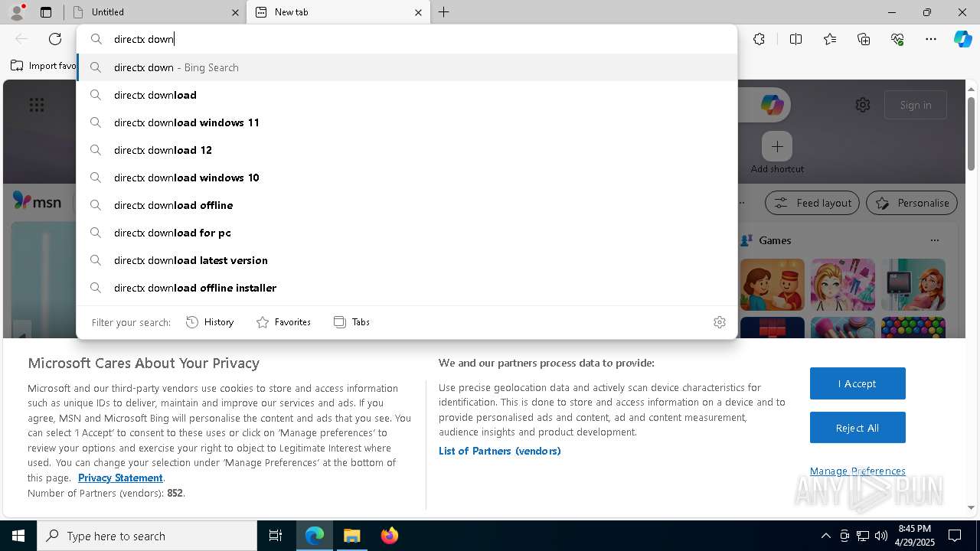The image size is (980, 551).
Task: Click the Personalise button
Action: point(912,203)
